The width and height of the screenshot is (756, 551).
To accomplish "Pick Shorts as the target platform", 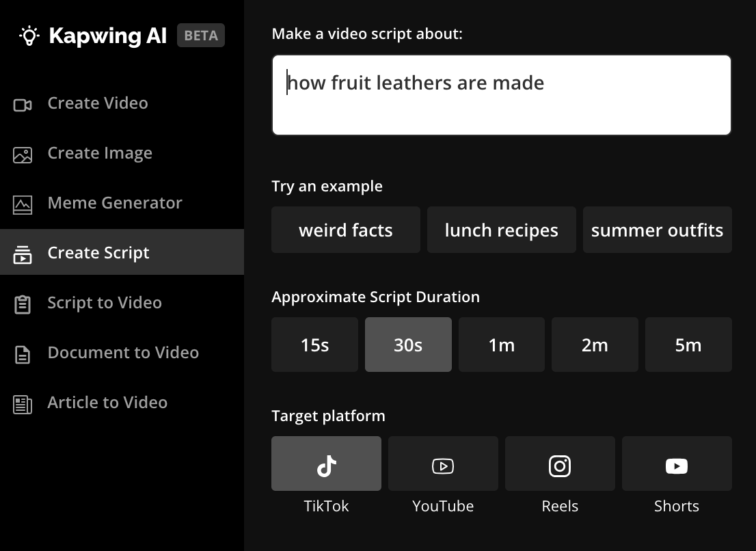I will [x=677, y=463].
